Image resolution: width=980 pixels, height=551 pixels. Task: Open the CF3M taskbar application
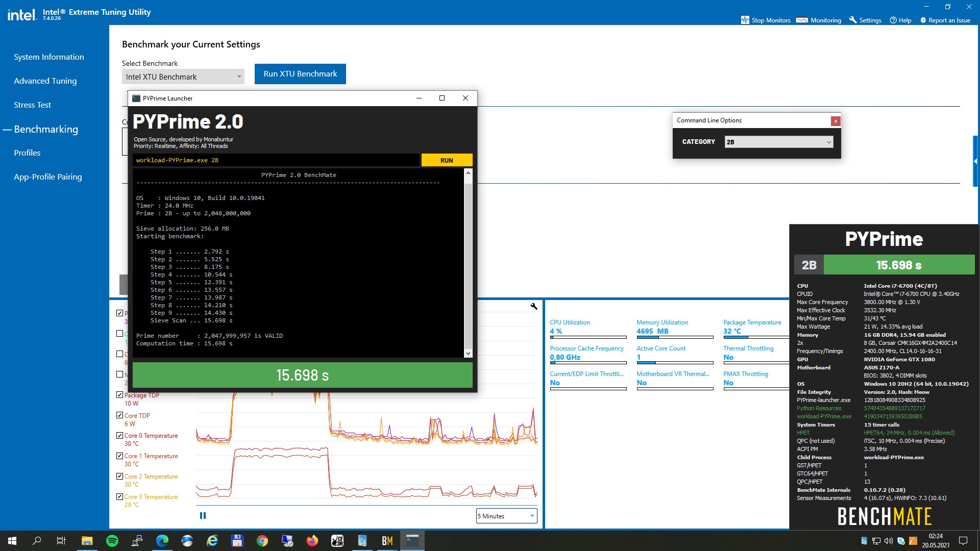tap(337, 541)
